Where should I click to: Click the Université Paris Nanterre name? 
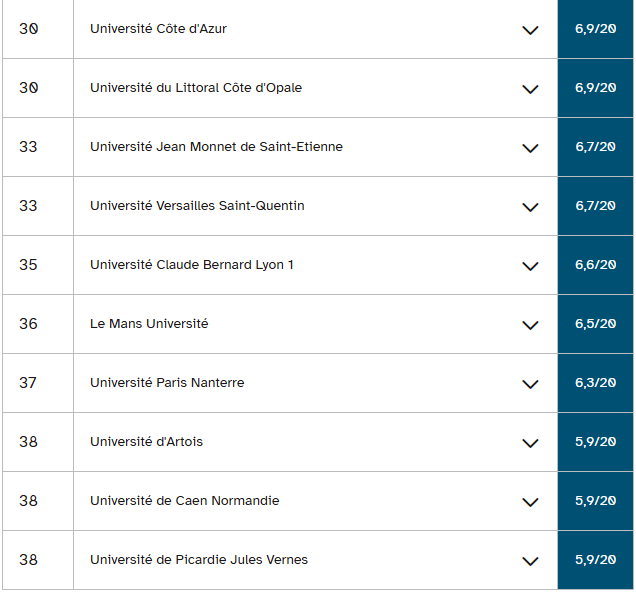coord(167,383)
